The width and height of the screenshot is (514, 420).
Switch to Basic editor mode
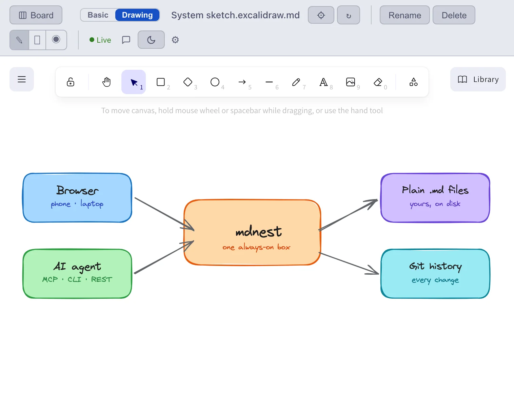[x=98, y=15]
